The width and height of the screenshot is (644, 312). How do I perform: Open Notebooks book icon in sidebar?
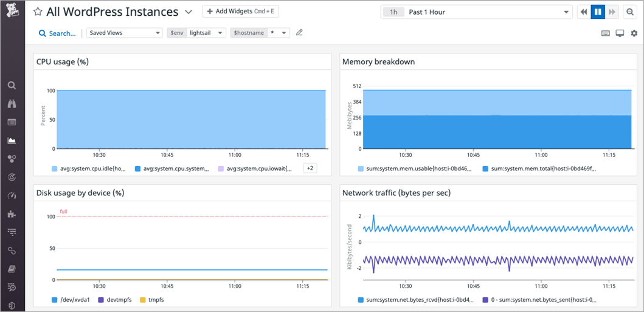[12, 269]
